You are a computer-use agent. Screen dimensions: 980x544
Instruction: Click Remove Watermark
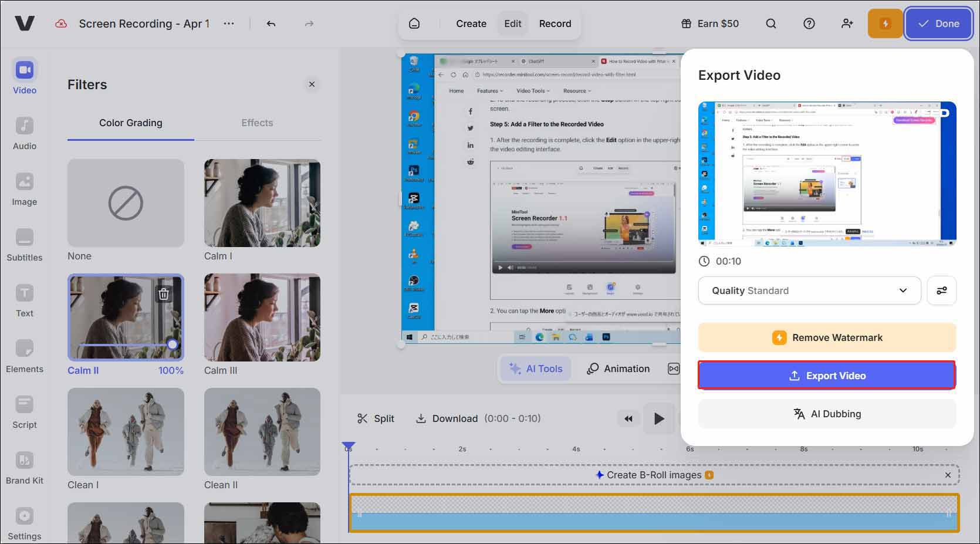(827, 337)
